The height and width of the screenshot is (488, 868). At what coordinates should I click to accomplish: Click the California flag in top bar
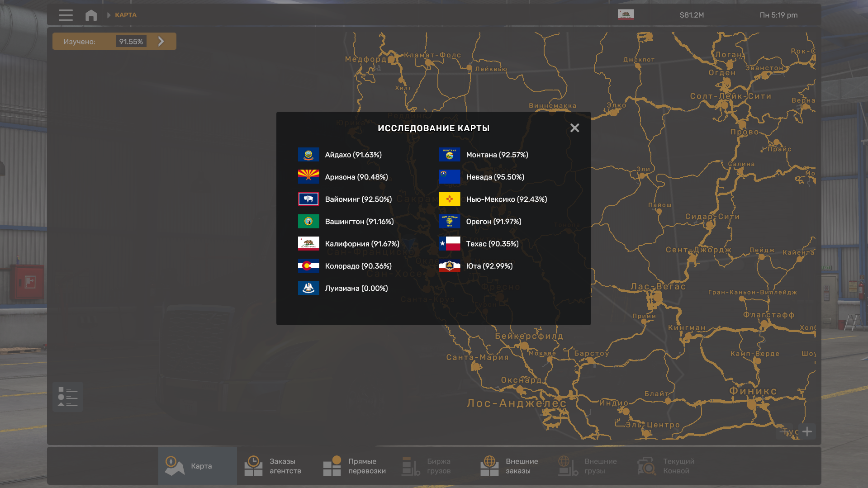pos(626,14)
